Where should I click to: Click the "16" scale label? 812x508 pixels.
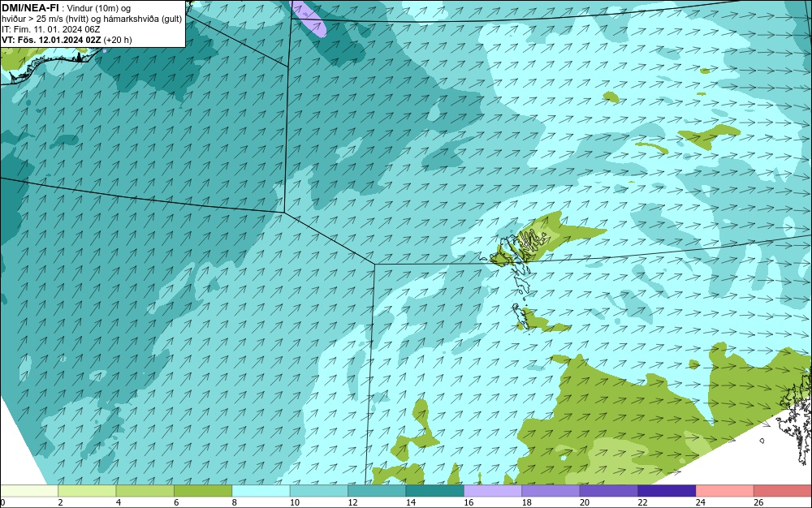click(469, 502)
